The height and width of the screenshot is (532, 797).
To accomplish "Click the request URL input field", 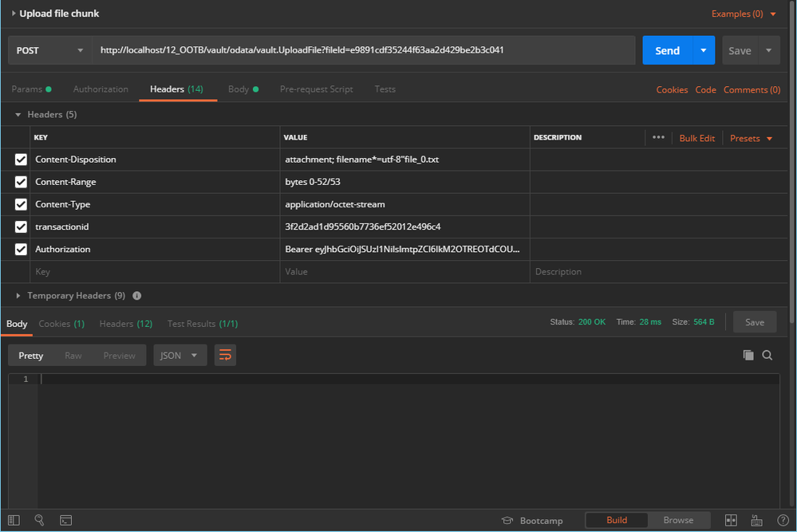I will (x=363, y=50).
